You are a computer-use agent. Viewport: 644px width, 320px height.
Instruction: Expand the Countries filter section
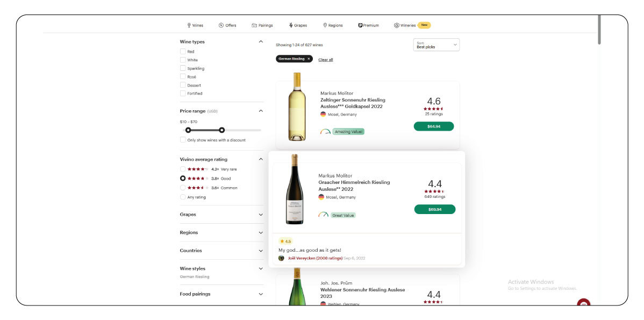click(261, 251)
